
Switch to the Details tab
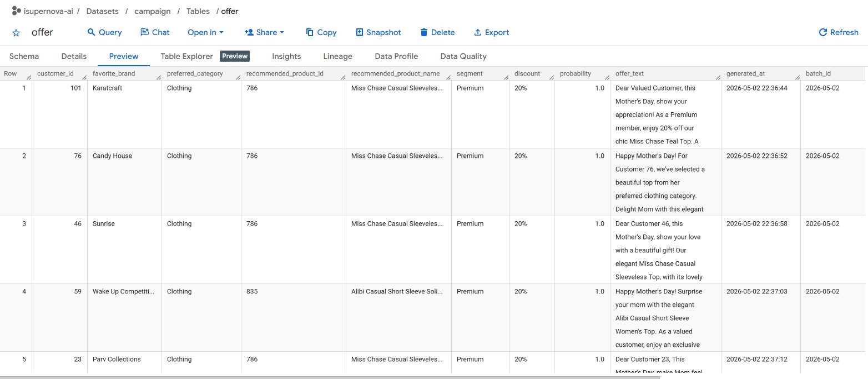coord(74,56)
